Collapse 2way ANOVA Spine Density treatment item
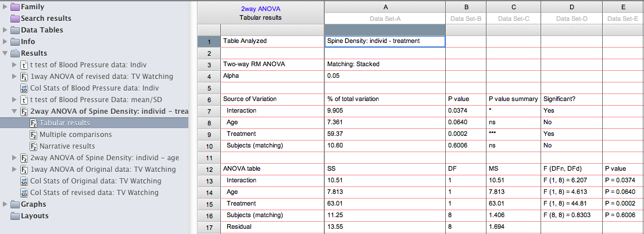This screenshot has height=234, width=644. (x=15, y=111)
